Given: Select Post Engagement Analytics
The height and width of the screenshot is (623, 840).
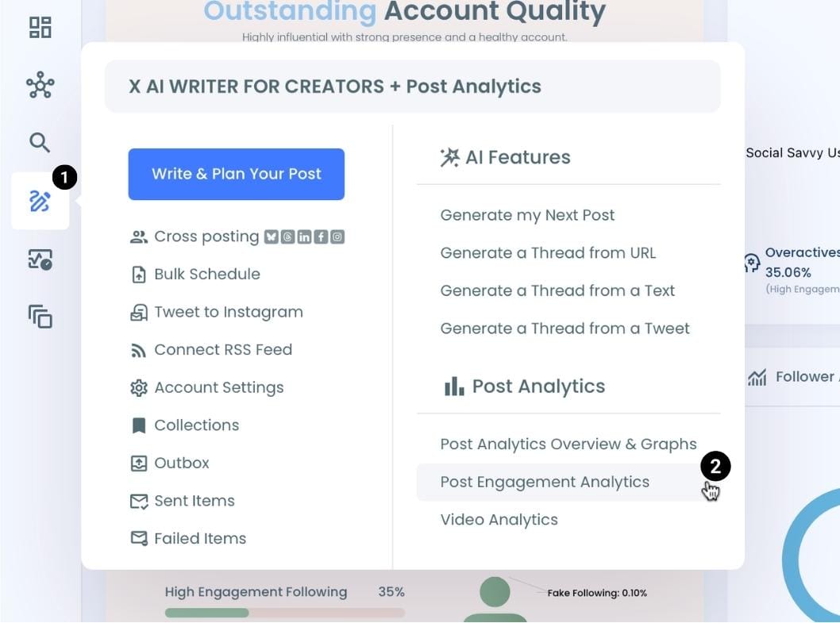Looking at the screenshot, I should pyautogui.click(x=545, y=482).
